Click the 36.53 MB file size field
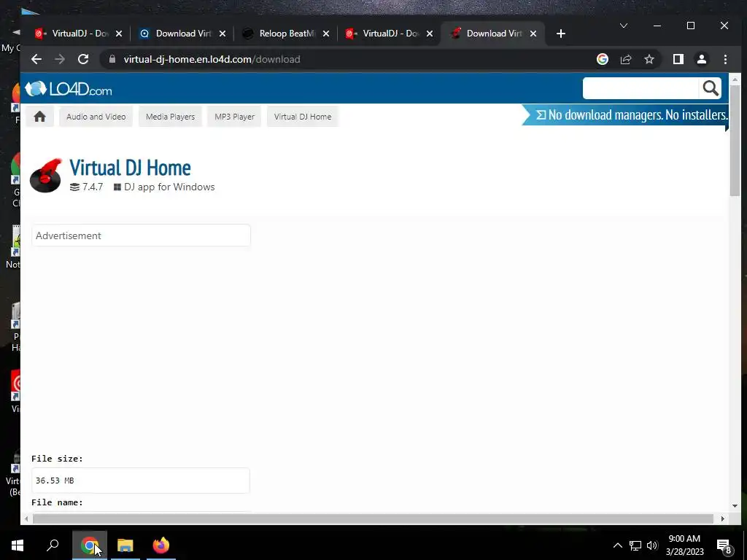The height and width of the screenshot is (560, 747). [x=141, y=481]
